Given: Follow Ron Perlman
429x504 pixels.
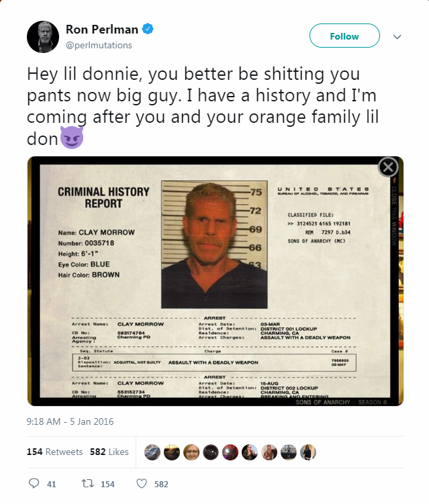Looking at the screenshot, I should pyautogui.click(x=344, y=36).
